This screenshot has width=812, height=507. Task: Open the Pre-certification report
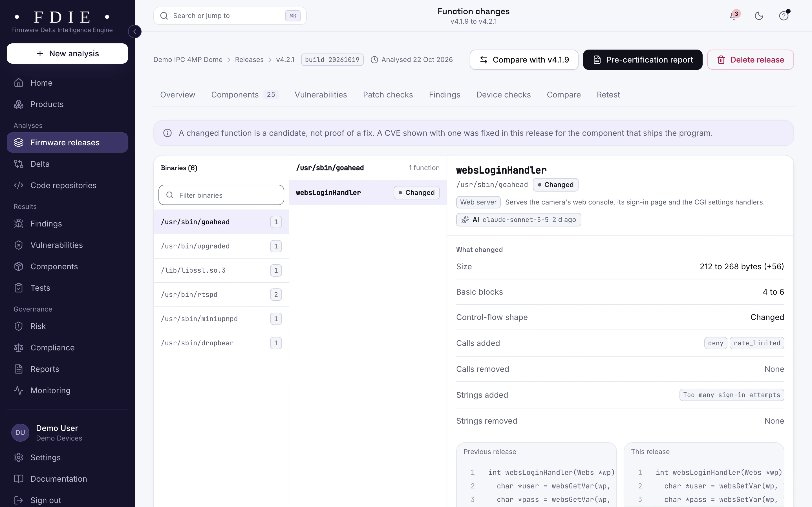pyautogui.click(x=643, y=60)
